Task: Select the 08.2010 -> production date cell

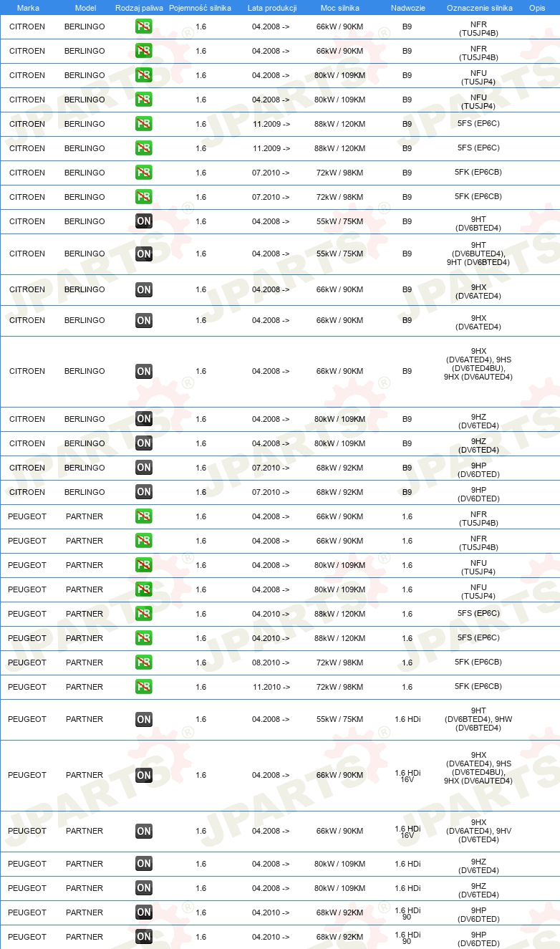Action: click(271, 663)
